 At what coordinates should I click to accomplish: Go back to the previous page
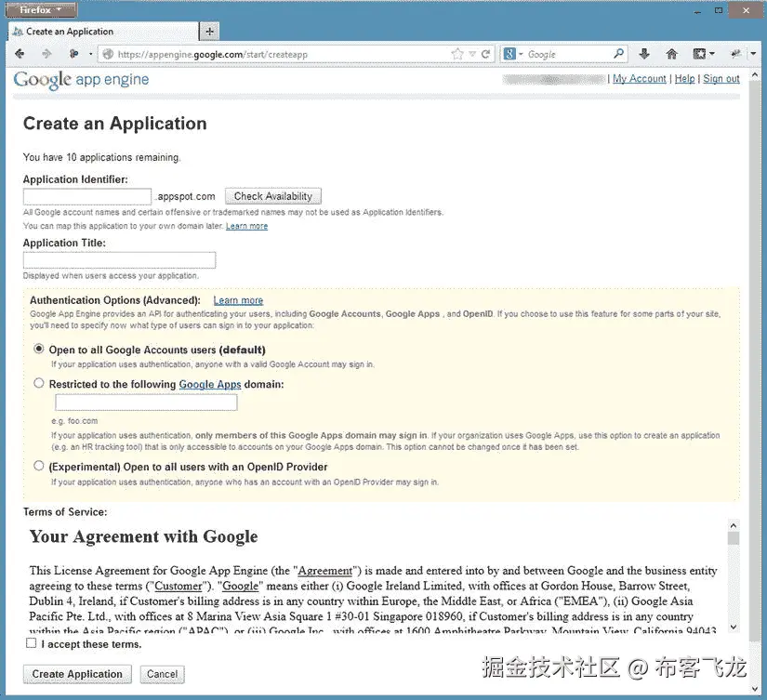coord(20,54)
